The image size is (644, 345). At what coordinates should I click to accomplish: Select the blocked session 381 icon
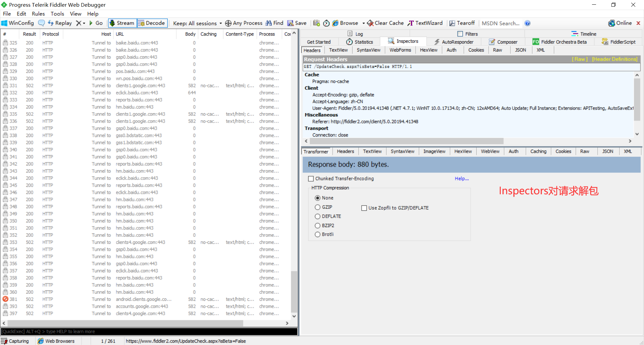pos(5,299)
